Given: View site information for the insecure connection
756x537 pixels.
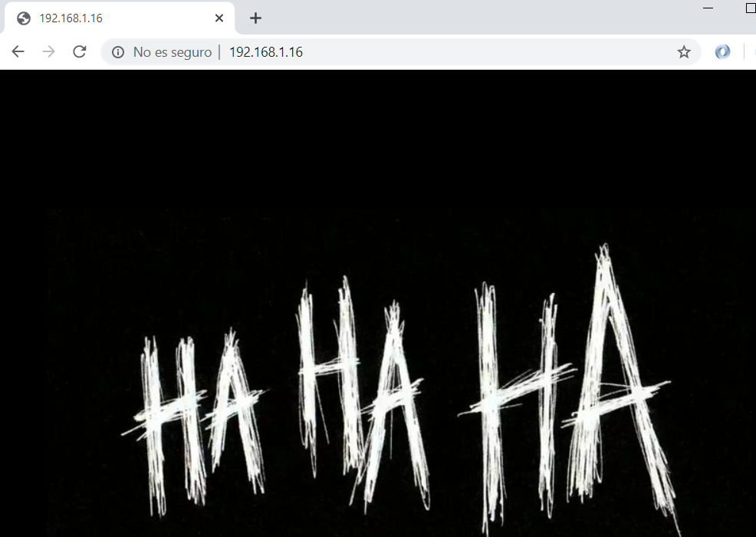Looking at the screenshot, I should click(117, 52).
